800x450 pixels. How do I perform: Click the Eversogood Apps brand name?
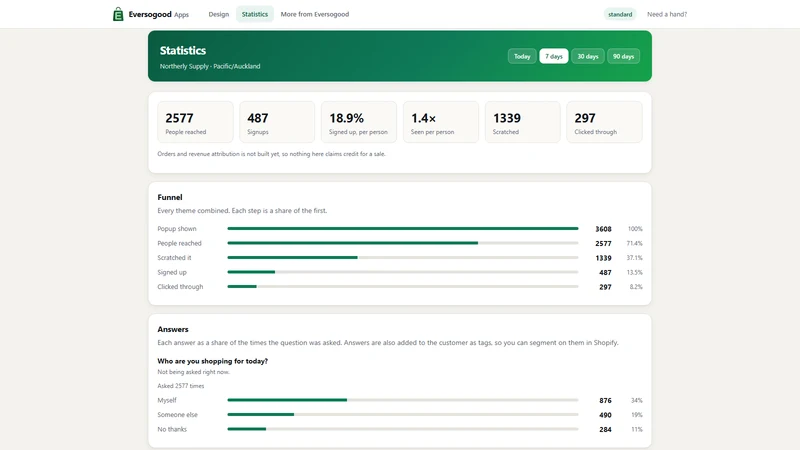159,14
